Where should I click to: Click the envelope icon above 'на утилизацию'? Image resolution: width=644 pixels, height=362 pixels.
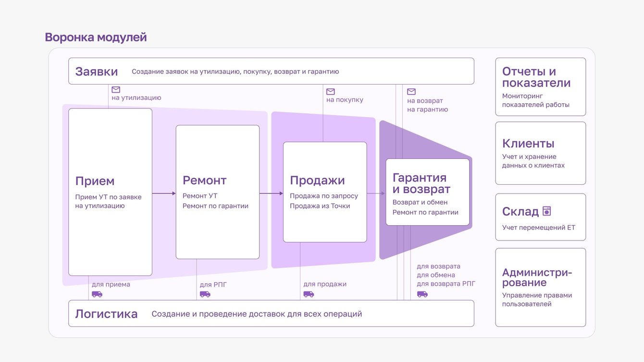(x=116, y=90)
